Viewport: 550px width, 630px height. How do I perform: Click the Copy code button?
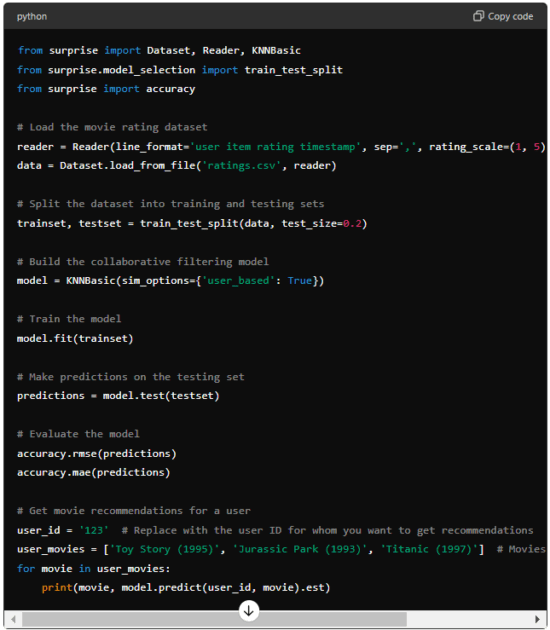[x=503, y=16]
